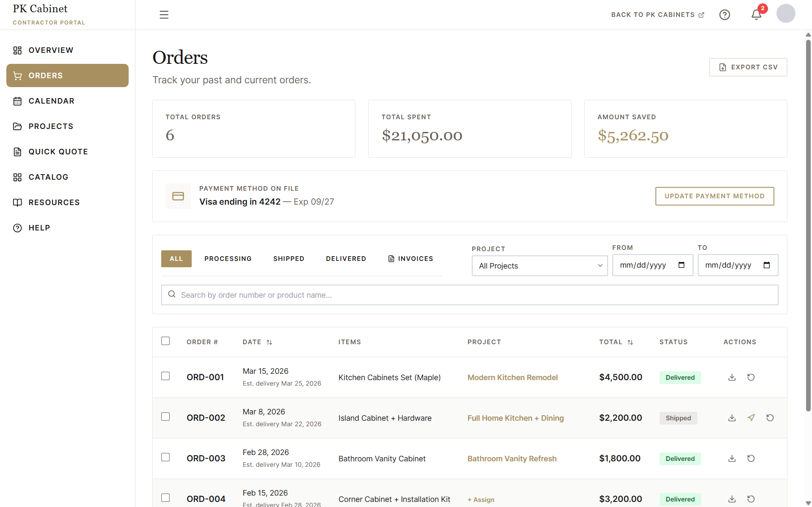
Task: Toggle the hamburger menu at top
Action: [x=164, y=14]
